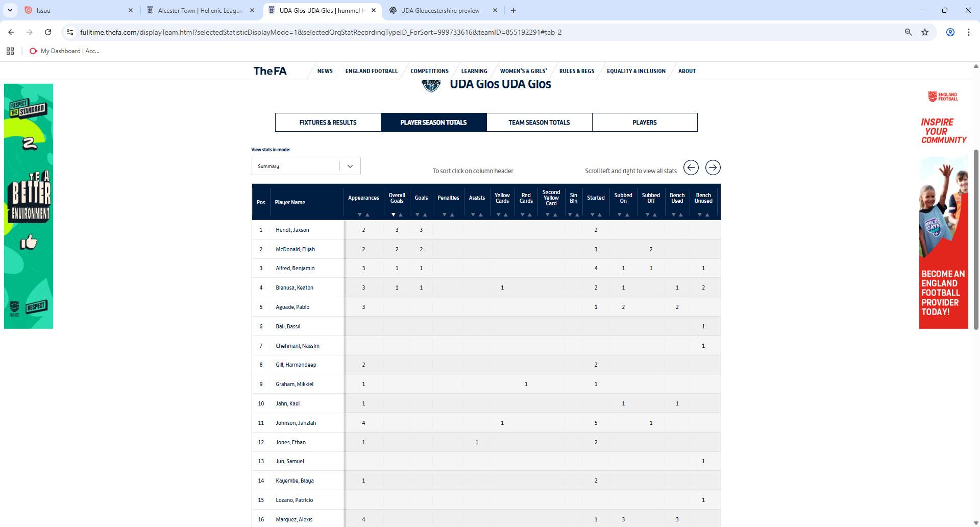Open the apps grid in bookmarks bar
Image resolution: width=980 pixels, height=527 pixels.
(x=10, y=51)
